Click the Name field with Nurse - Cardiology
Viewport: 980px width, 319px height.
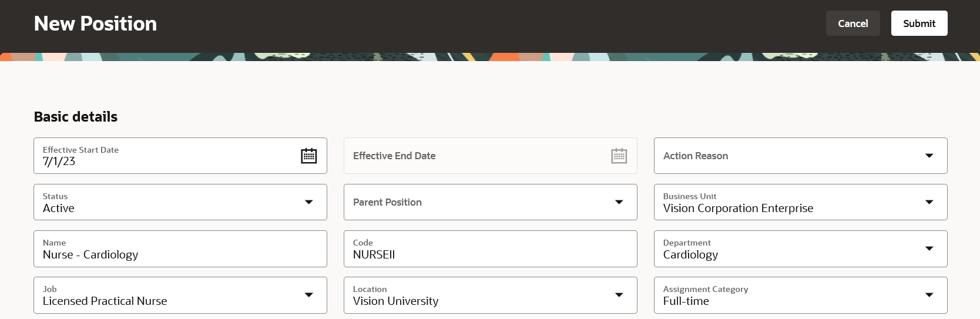pos(180,249)
